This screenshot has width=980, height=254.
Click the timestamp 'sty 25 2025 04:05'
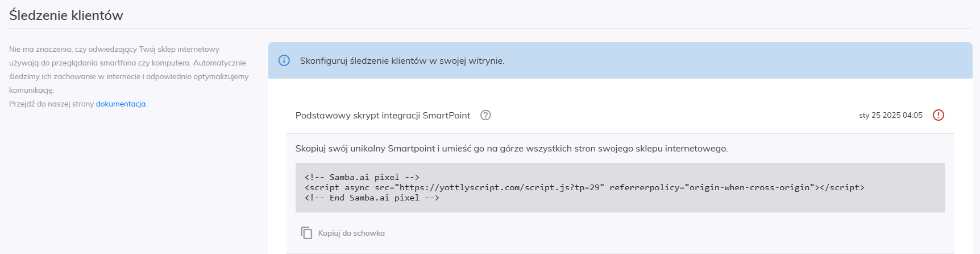(891, 115)
